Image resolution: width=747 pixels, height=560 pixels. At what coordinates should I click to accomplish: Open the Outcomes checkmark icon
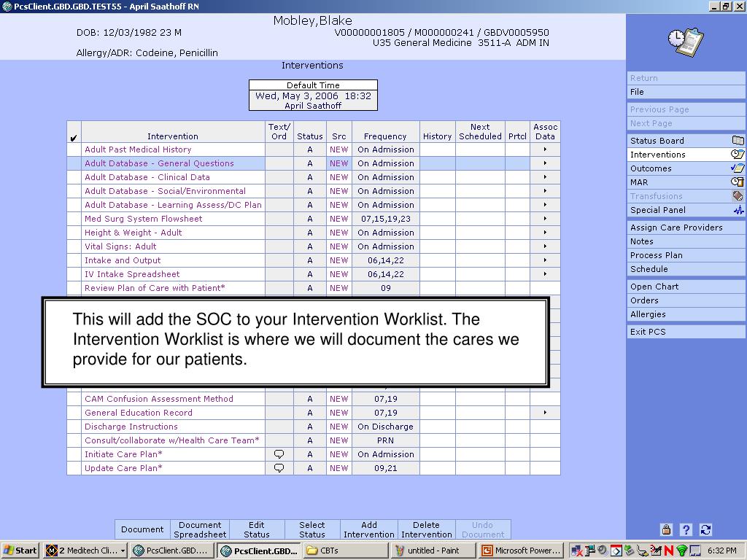click(x=738, y=168)
